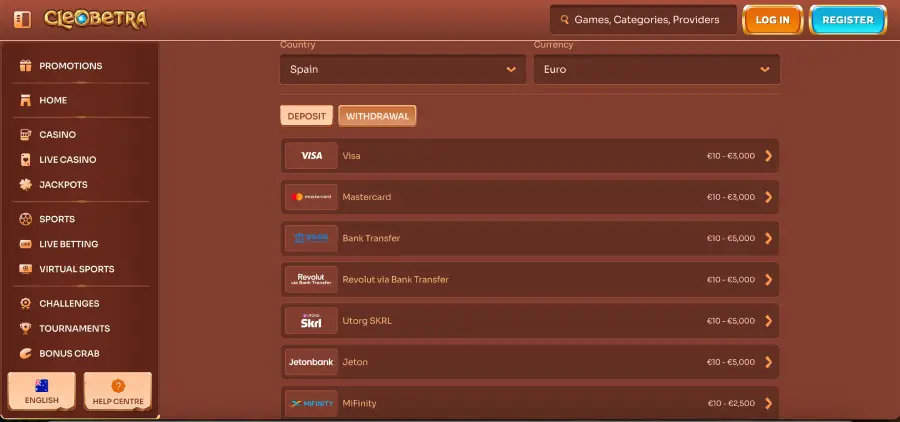900x422 pixels.
Task: Click the Jeton payment method name
Action: click(355, 362)
